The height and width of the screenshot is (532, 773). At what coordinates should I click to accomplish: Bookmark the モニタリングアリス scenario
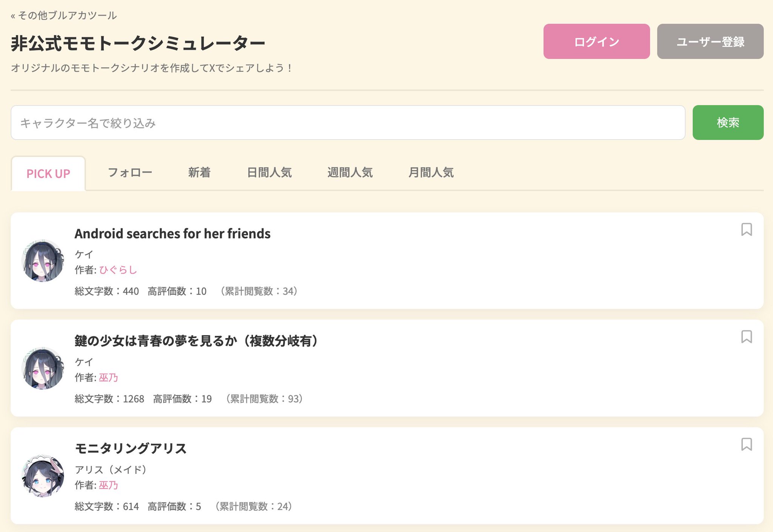746,444
